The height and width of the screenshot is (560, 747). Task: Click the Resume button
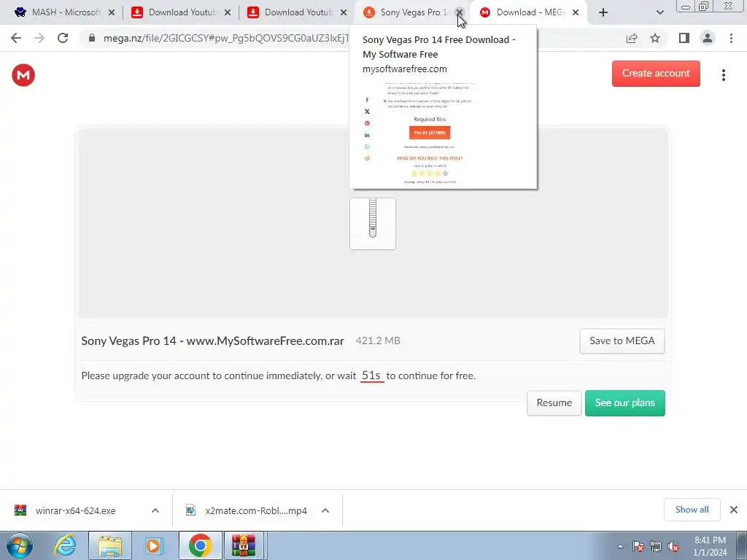(x=554, y=402)
